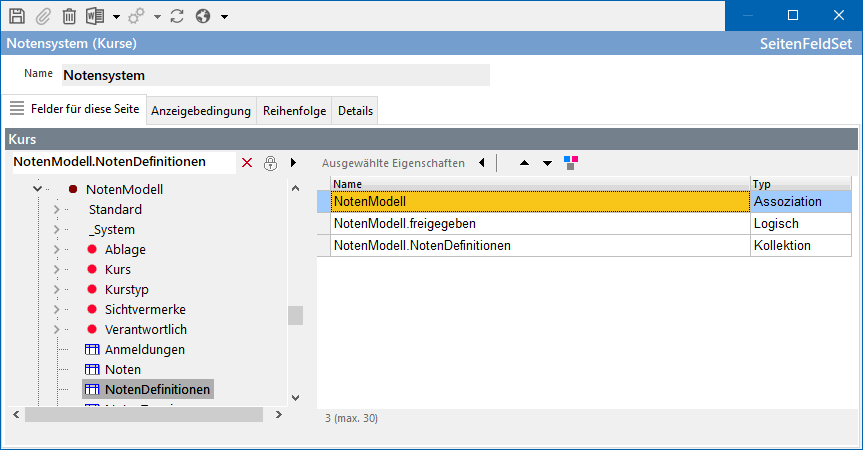
Task: Click the trash can delete icon
Action: [69, 16]
